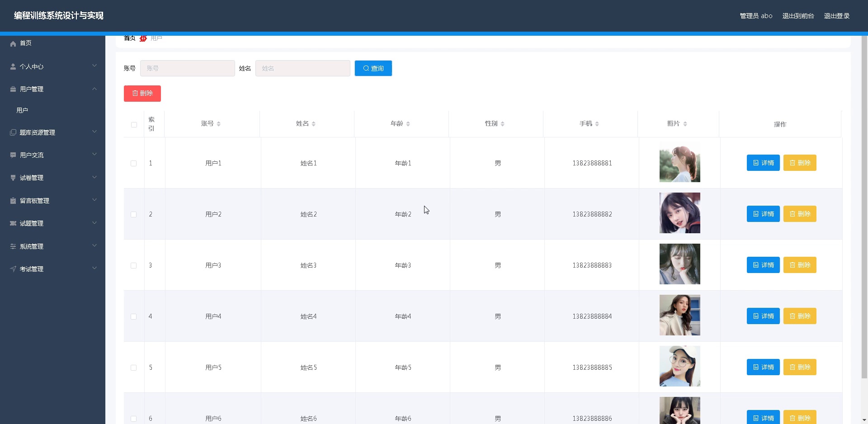
Task: Expand the 系统管理 menu chevron
Action: tap(94, 246)
